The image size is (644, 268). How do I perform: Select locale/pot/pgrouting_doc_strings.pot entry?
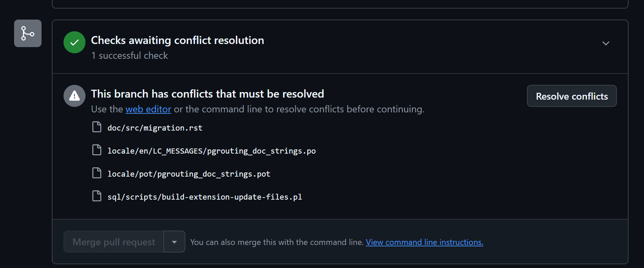pos(189,174)
